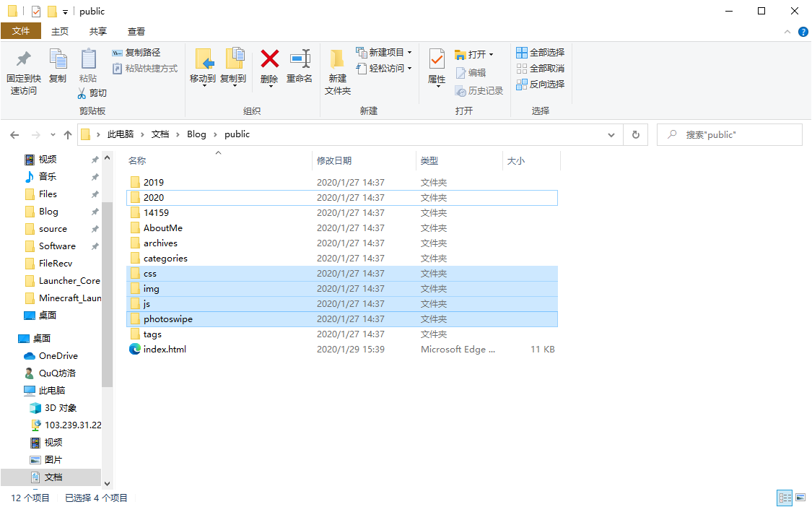Screen dimensions: 812x507
Task: Select the index.html file
Action: coord(165,350)
